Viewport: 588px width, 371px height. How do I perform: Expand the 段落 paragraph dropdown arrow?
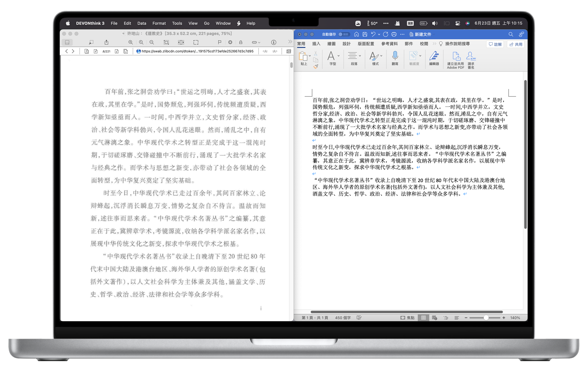click(360, 56)
